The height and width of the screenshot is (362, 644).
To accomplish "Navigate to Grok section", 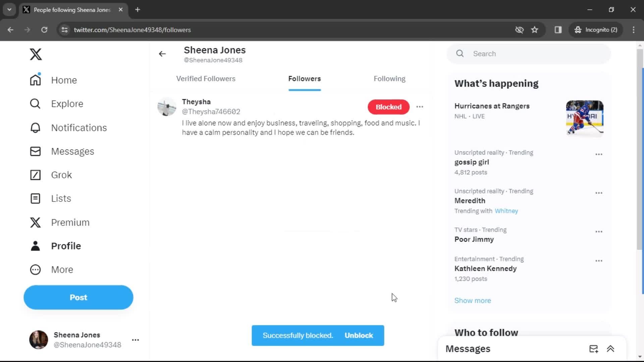I will click(61, 175).
